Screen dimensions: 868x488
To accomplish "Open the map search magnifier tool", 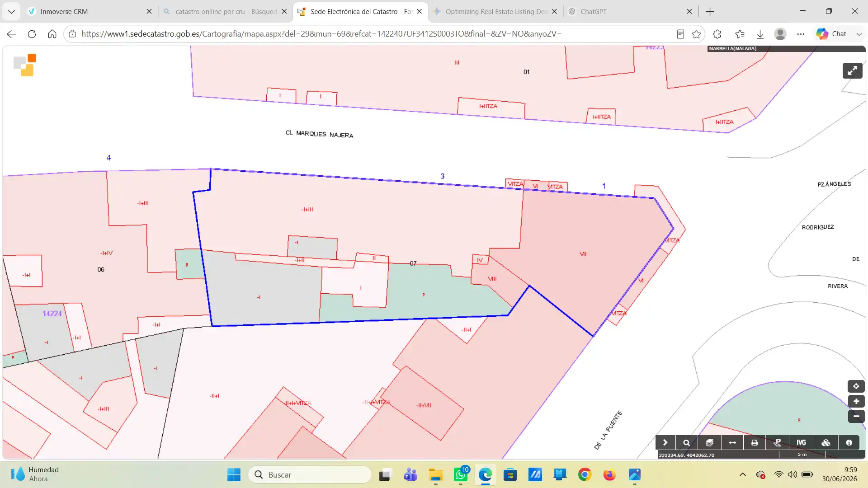I will (x=686, y=443).
